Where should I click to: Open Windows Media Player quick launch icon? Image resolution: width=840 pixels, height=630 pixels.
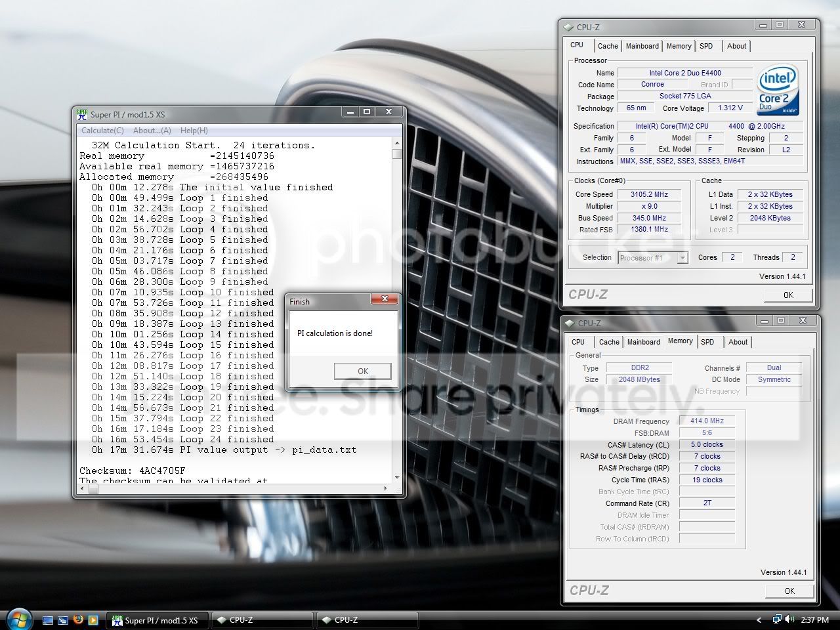coord(93,619)
